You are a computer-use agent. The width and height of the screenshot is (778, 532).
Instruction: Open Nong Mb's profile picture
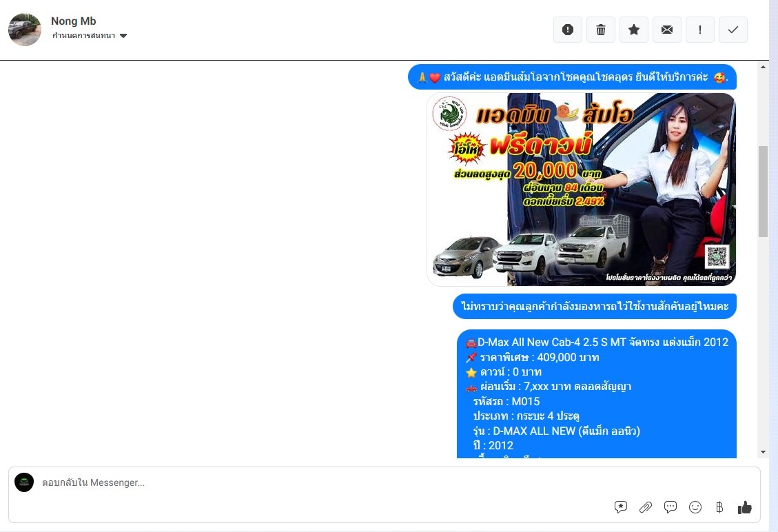coord(25,30)
